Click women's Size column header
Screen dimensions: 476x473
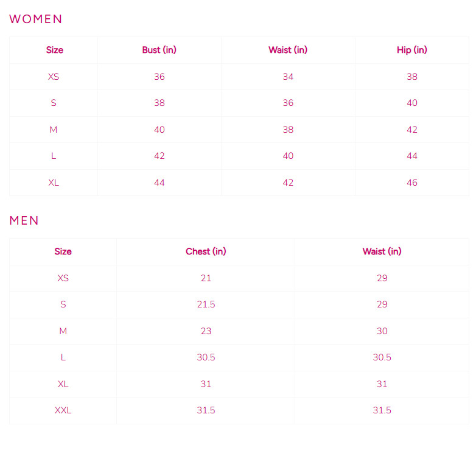pos(55,50)
